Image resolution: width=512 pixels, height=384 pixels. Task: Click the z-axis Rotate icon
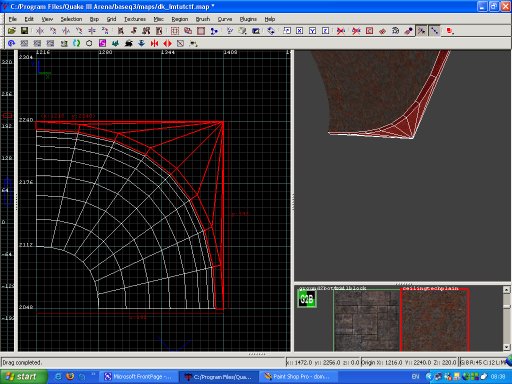(x=105, y=31)
